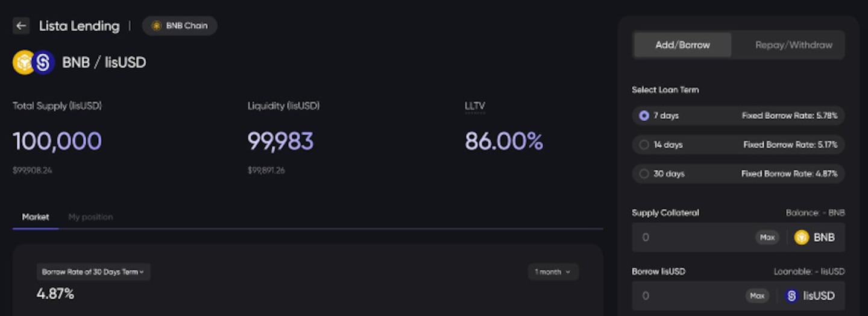Click the LLTV label
868x316 pixels.
[x=474, y=106]
